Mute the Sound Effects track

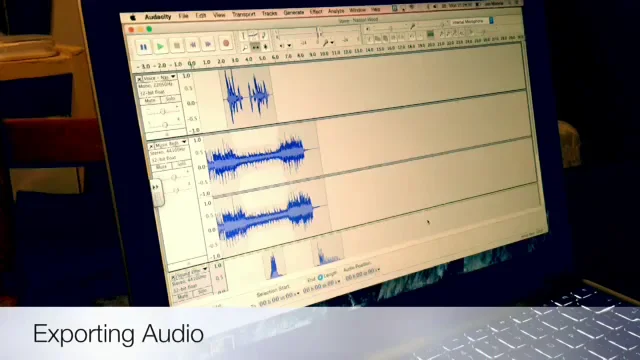(183, 296)
